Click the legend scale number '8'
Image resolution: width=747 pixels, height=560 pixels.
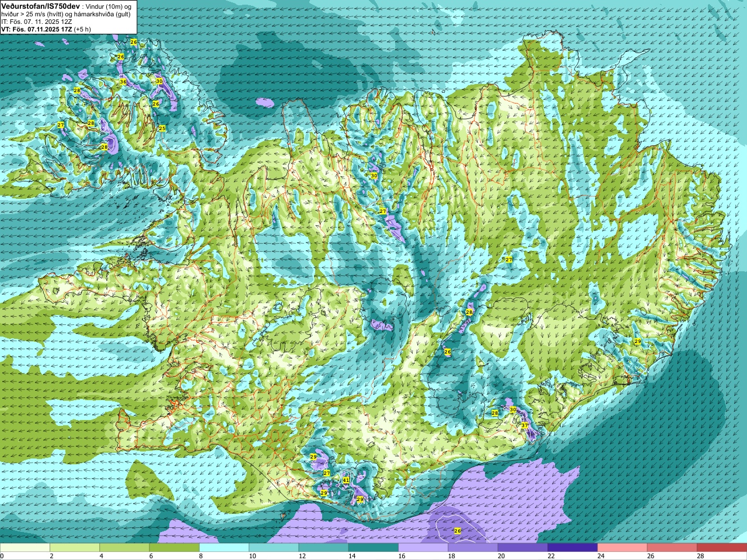[200, 556]
